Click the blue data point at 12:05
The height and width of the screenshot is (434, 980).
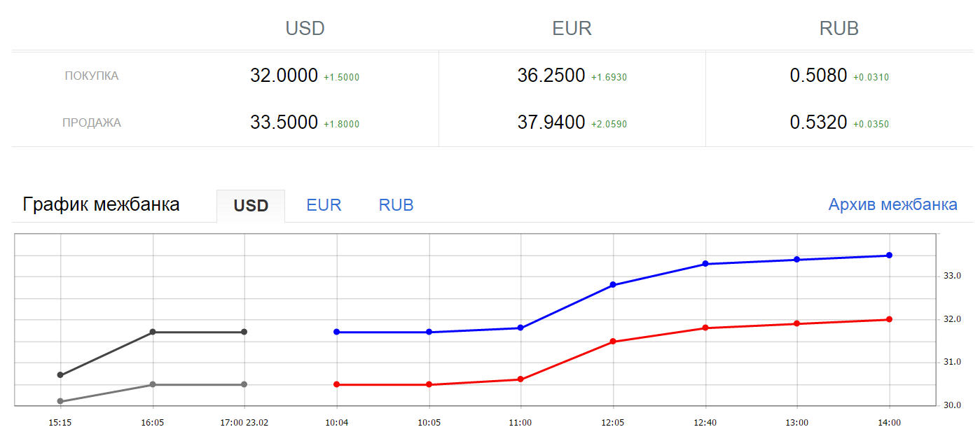click(613, 285)
